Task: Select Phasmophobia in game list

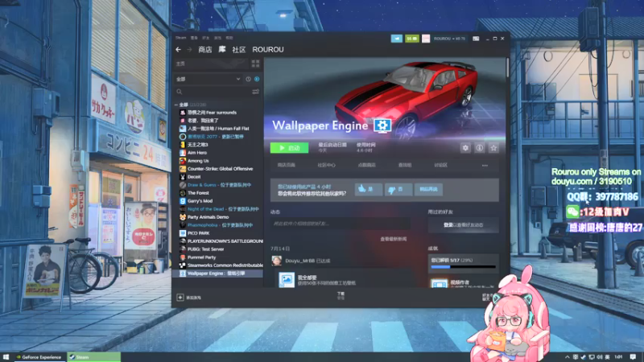Action: tap(218, 225)
